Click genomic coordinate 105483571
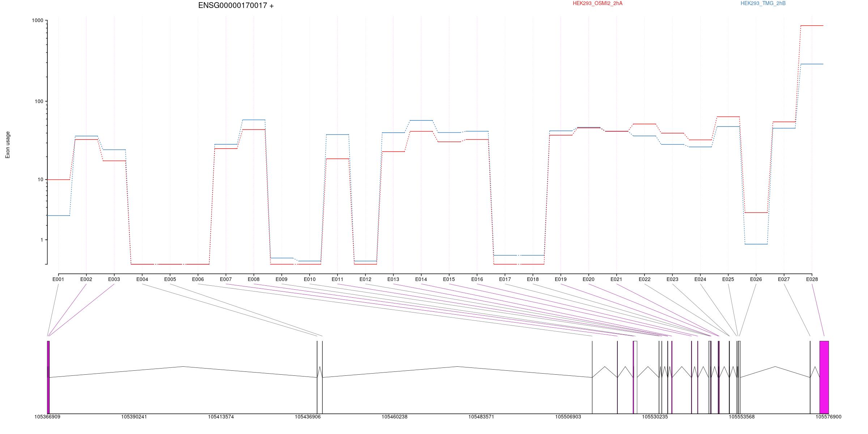The width and height of the screenshot is (868, 434). pos(481,417)
